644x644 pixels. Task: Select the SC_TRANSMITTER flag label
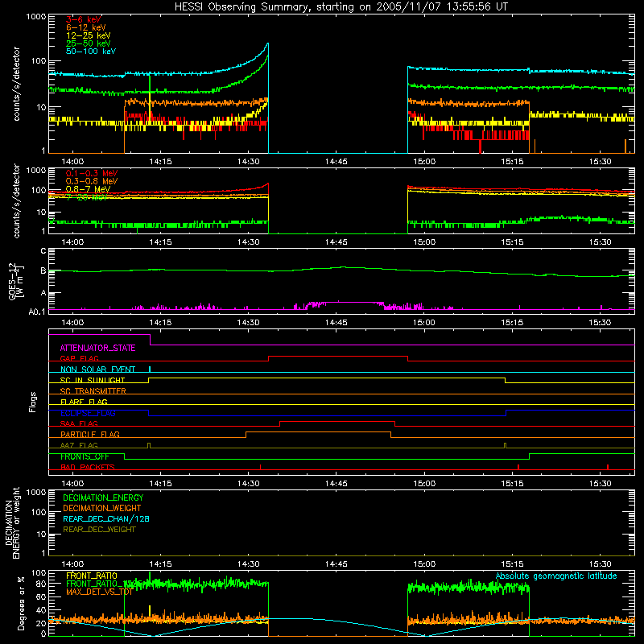93,391
